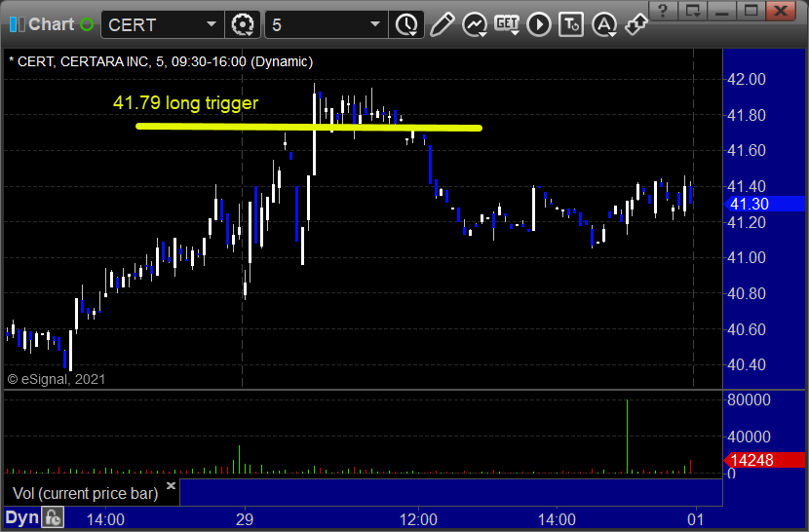Open the symbol settings gear icon

243,24
